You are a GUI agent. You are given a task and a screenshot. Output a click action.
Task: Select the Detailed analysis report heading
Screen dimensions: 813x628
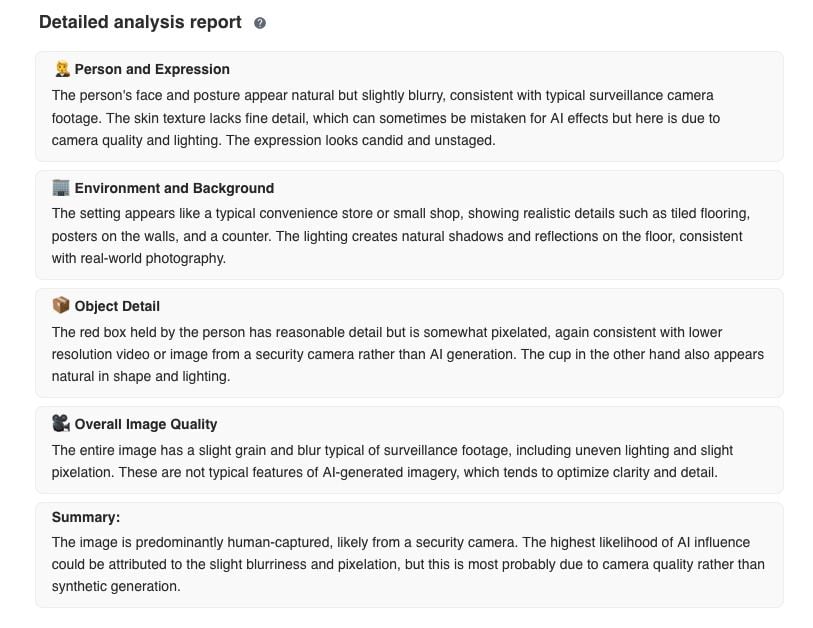[140, 22]
